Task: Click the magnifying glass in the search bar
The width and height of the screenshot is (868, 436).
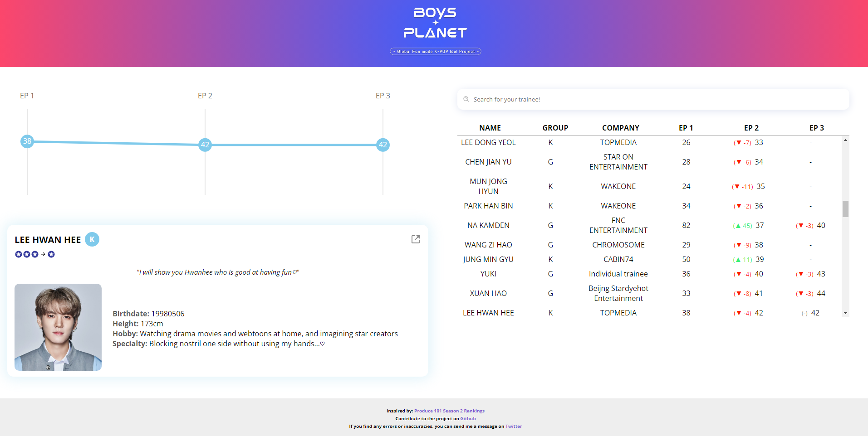Action: tap(466, 99)
